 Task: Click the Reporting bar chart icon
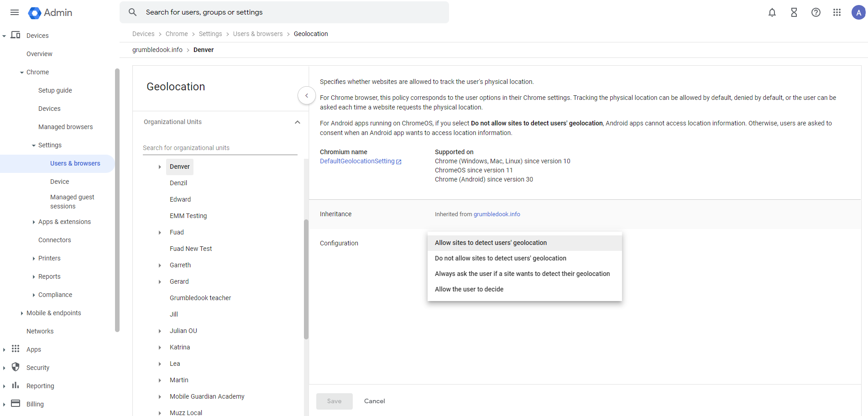[x=16, y=385]
